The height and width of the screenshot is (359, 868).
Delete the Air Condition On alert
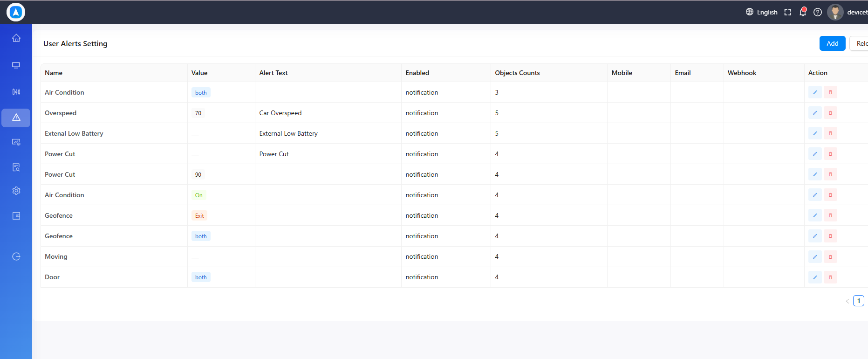click(830, 195)
